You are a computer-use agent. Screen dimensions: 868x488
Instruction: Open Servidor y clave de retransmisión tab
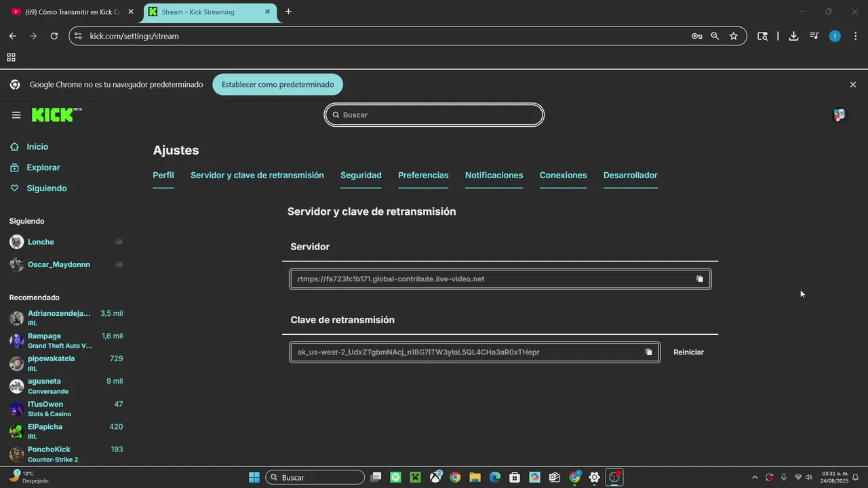[x=257, y=176]
